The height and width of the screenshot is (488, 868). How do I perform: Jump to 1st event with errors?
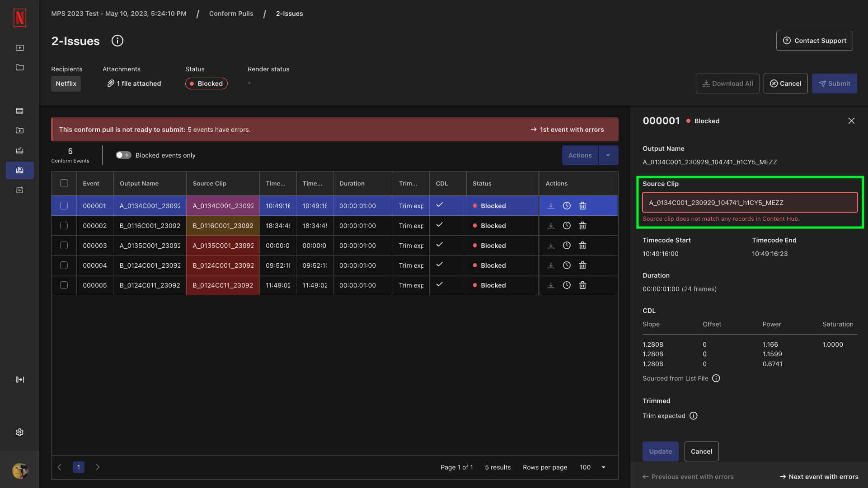[x=567, y=130]
